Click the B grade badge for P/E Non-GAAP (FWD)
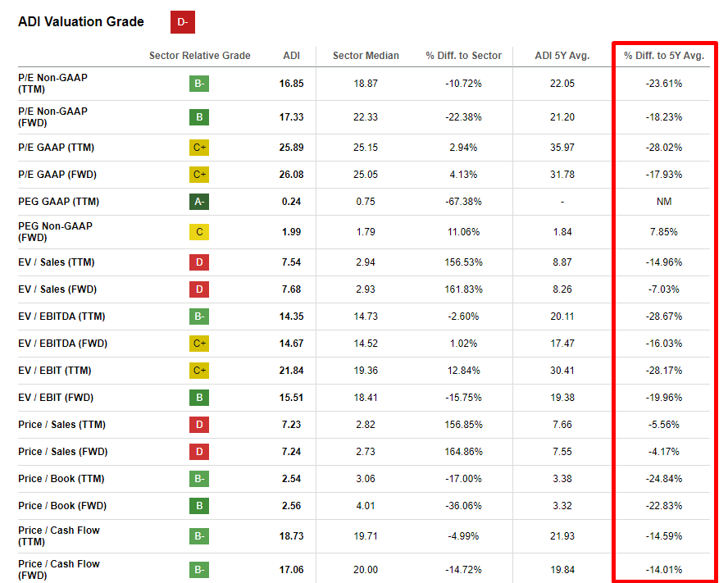Screen dimensions: 728x583 pyautogui.click(x=199, y=117)
